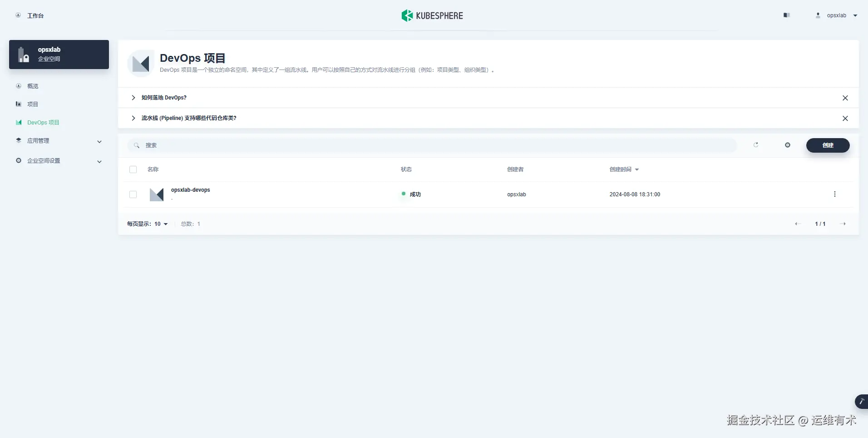Open the floating help icon at bottom right
This screenshot has width=868, height=438.
tap(861, 402)
